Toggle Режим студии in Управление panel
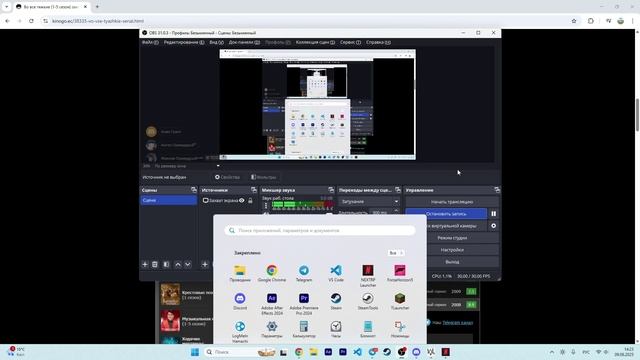 tap(452, 238)
